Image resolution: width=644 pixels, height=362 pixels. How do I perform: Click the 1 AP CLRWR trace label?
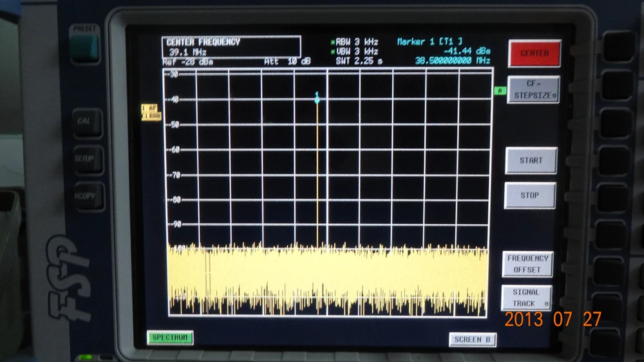click(x=151, y=112)
